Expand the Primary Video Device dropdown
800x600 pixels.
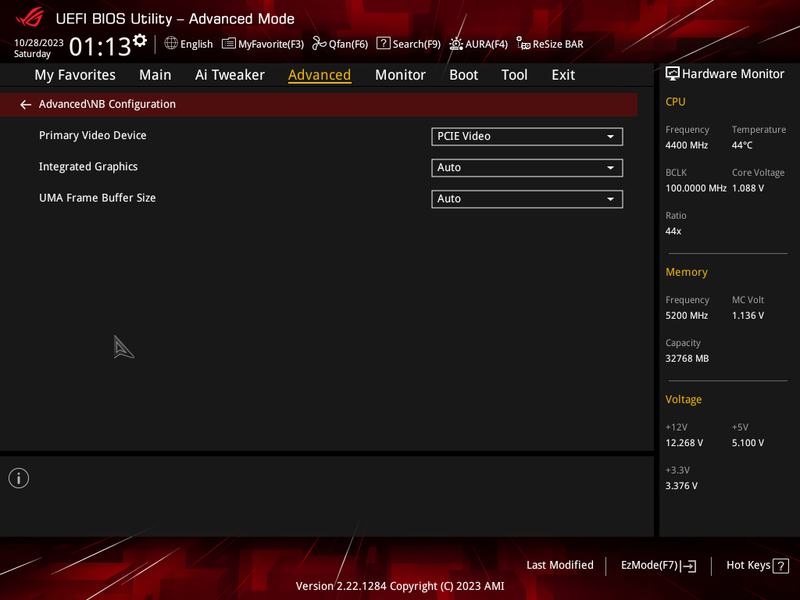[x=527, y=137]
